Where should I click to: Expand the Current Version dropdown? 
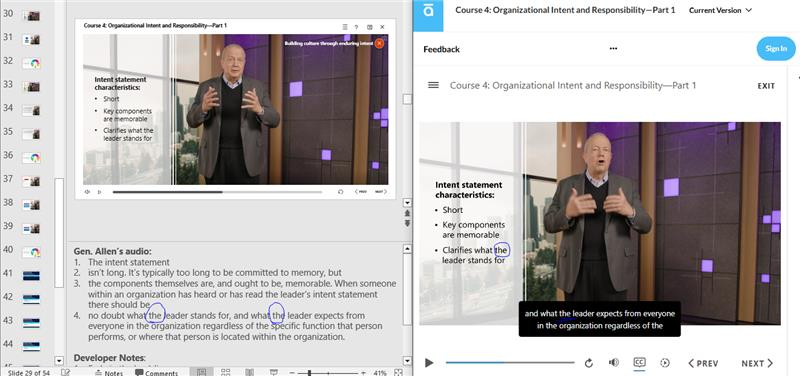point(720,10)
